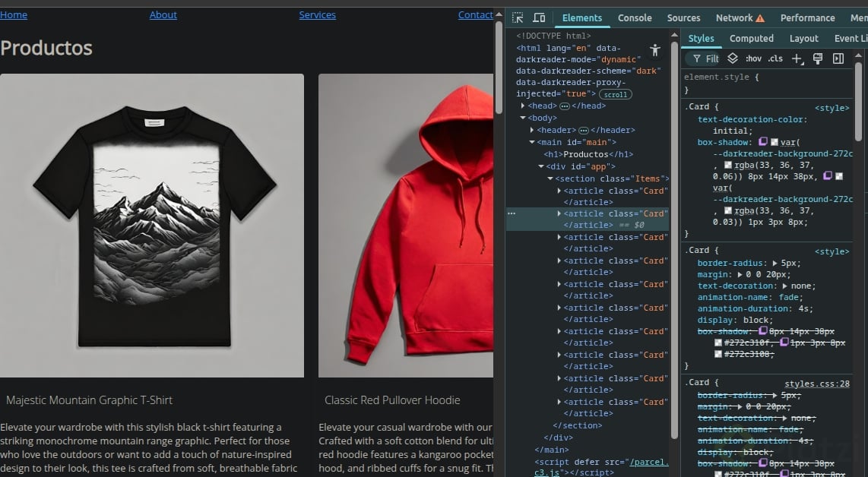Switch to the Elements tab
Viewport: 868px width, 477px height.
point(581,17)
